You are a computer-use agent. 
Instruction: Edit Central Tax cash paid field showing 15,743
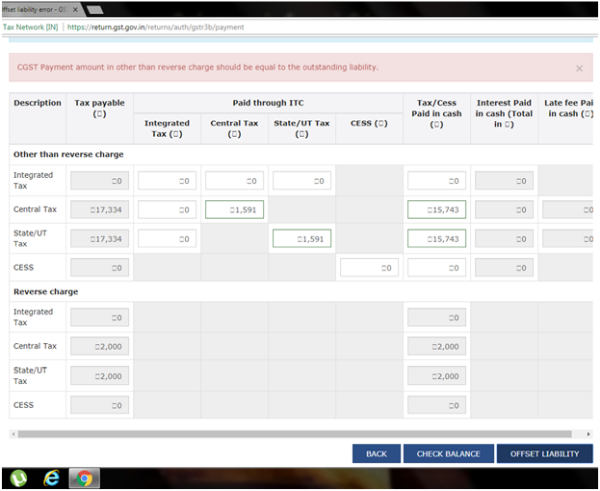coord(436,209)
